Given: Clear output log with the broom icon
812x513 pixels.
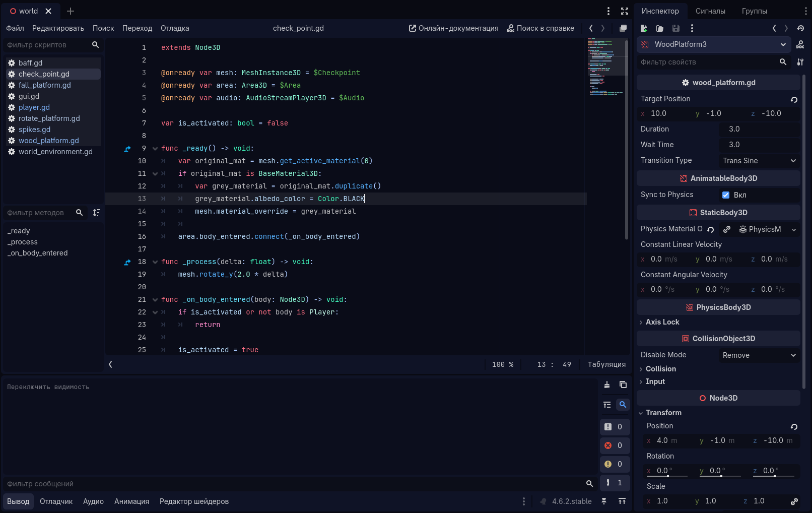Looking at the screenshot, I should click(x=607, y=384).
